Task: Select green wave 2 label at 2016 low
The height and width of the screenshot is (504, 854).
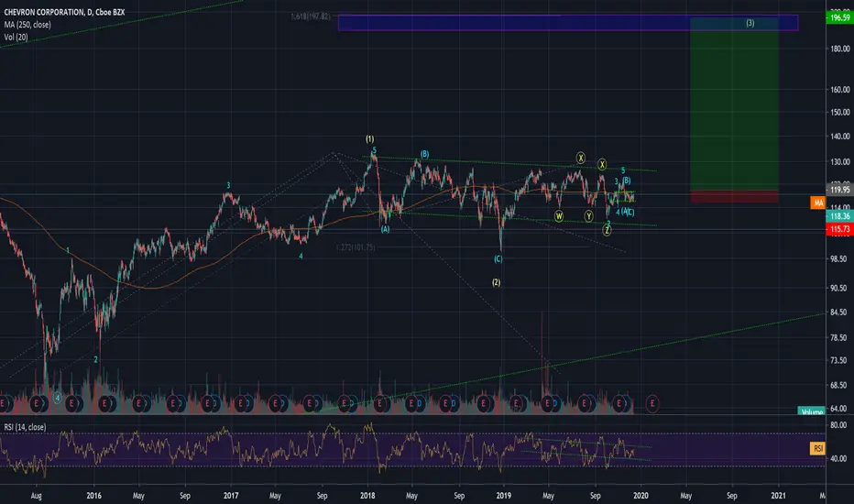Action: point(96,359)
